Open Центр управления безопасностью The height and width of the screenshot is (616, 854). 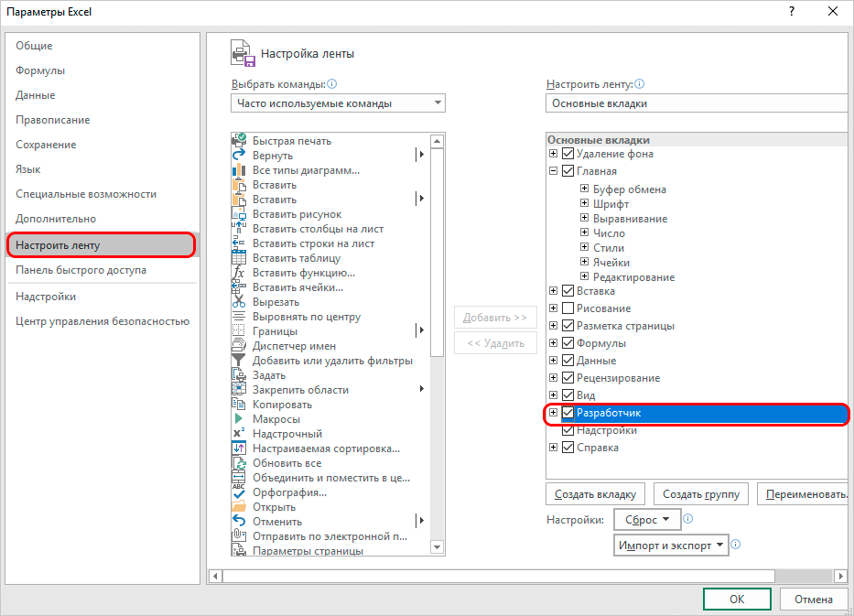tap(103, 321)
